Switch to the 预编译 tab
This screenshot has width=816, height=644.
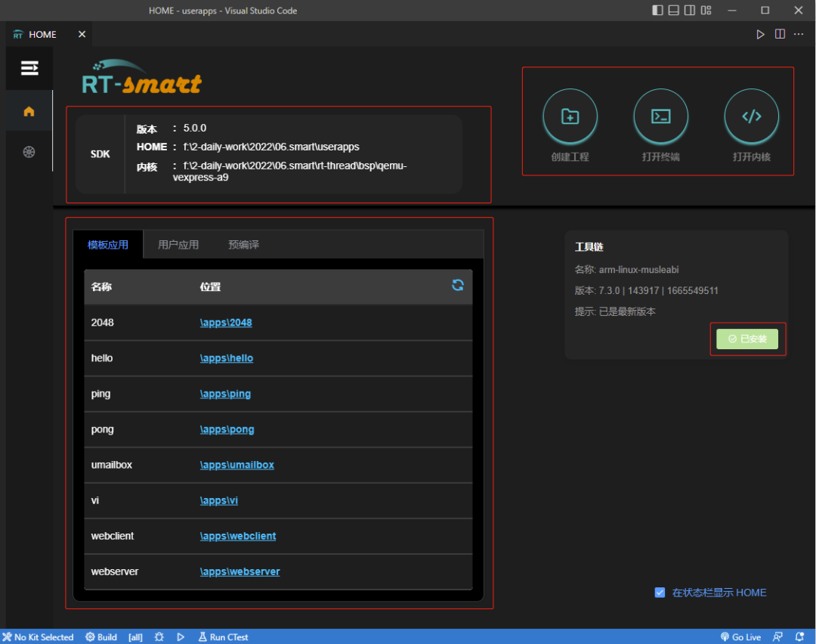pos(243,245)
